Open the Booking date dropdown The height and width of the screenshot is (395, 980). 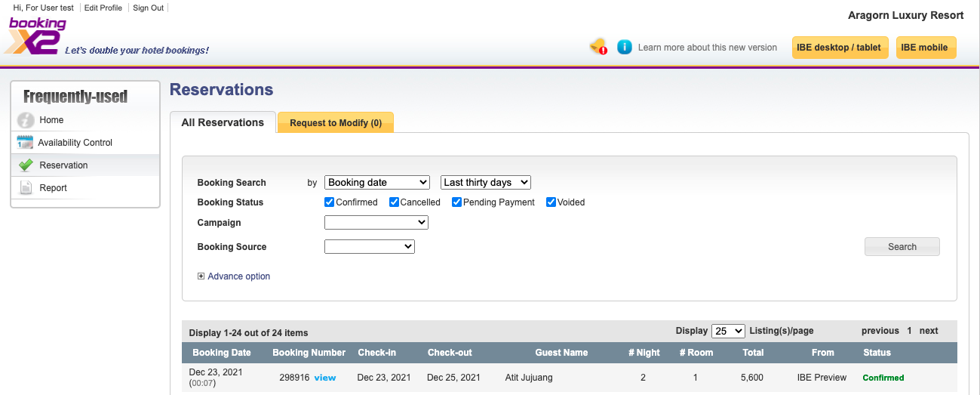(x=376, y=182)
